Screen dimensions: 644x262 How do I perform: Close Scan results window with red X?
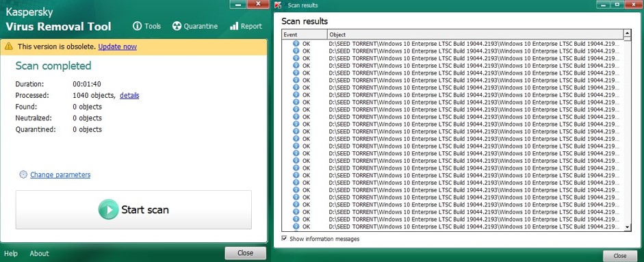pos(632,4)
